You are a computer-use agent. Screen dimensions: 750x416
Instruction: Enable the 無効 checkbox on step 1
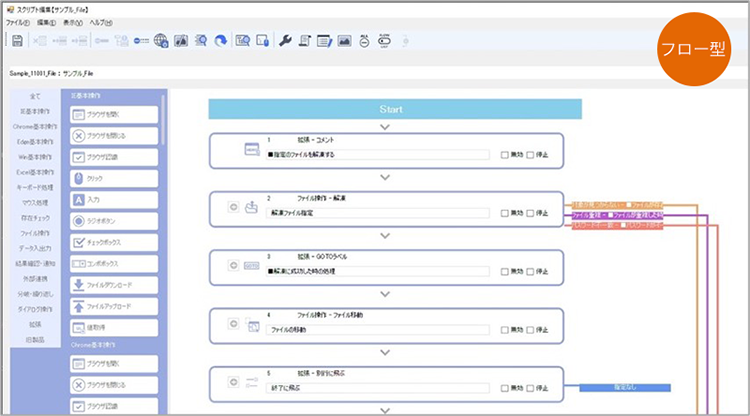[505, 155]
